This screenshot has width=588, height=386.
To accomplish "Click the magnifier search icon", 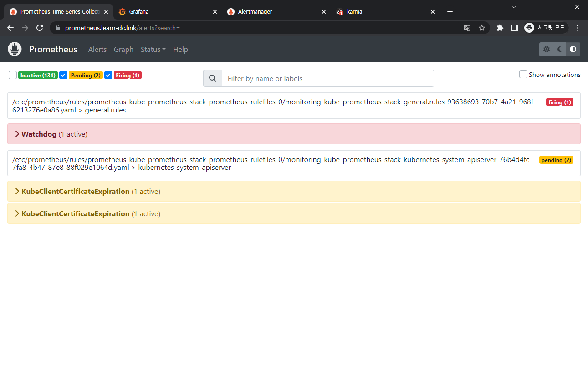I will [213, 78].
